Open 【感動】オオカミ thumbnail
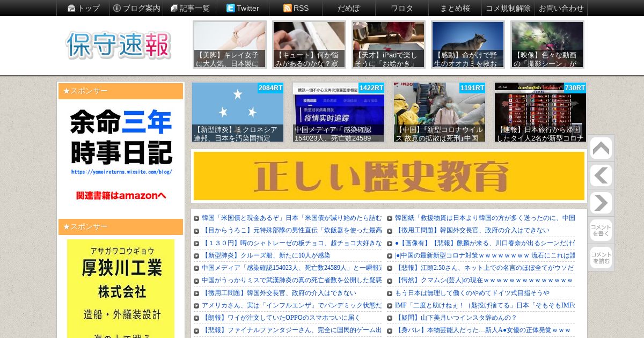 click(x=468, y=45)
